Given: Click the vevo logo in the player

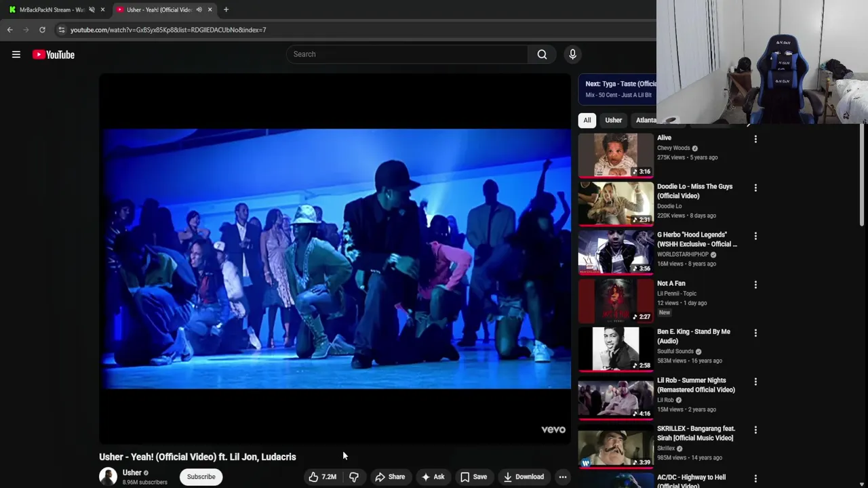Looking at the screenshot, I should (553, 430).
